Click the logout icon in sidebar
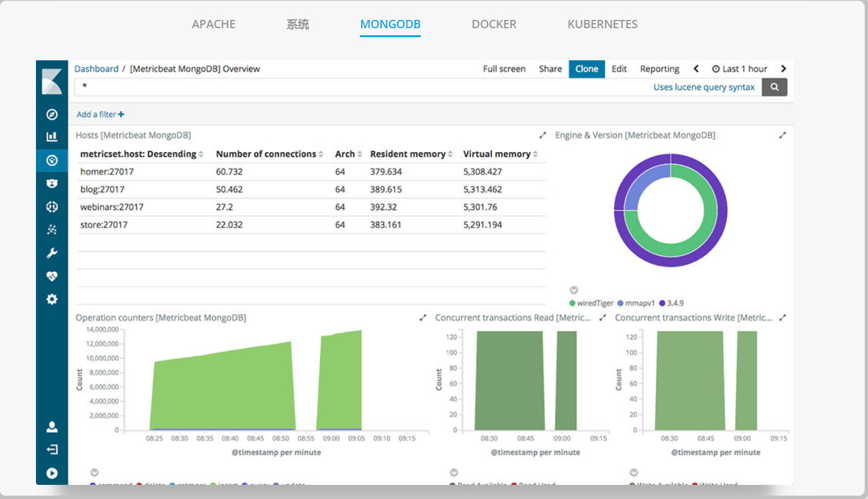Screen dimensions: 868x499 click(52, 450)
